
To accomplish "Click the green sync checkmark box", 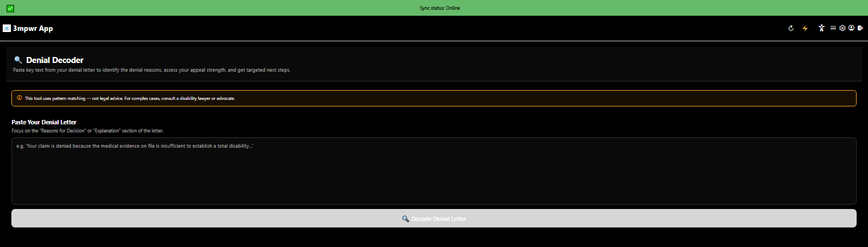I will 10,8.
